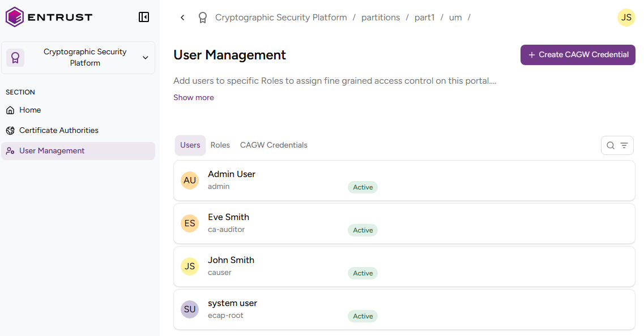The width and height of the screenshot is (644, 336).
Task: Expand the Cryptographic Security Platform dropdown
Action: coord(145,58)
